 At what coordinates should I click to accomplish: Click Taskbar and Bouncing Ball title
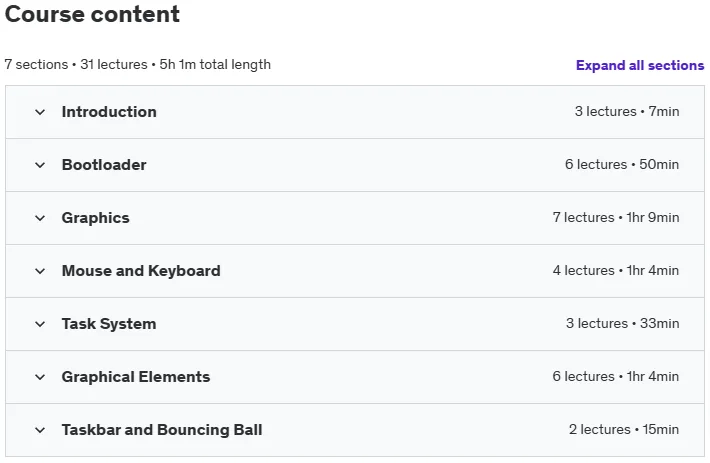pos(162,430)
